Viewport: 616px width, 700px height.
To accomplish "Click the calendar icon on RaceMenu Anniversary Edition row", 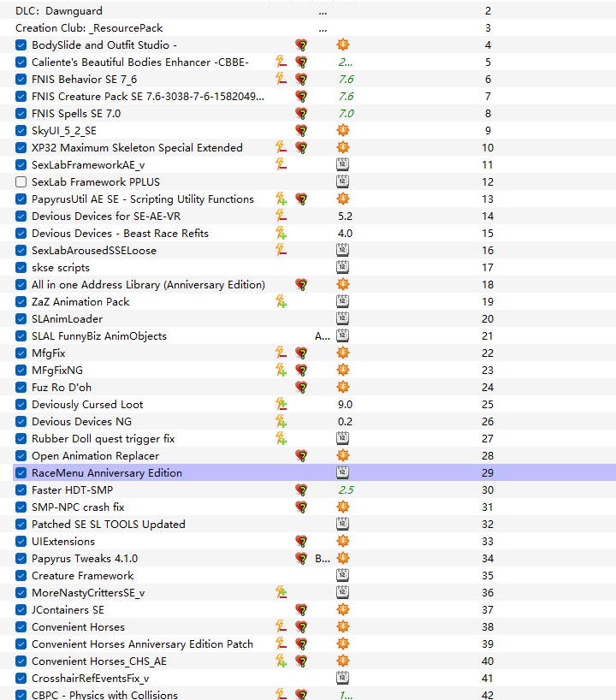I will [x=342, y=472].
